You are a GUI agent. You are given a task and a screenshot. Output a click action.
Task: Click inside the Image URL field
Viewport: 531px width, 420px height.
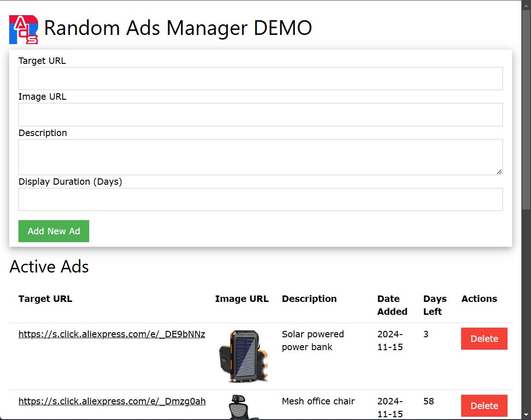click(260, 114)
